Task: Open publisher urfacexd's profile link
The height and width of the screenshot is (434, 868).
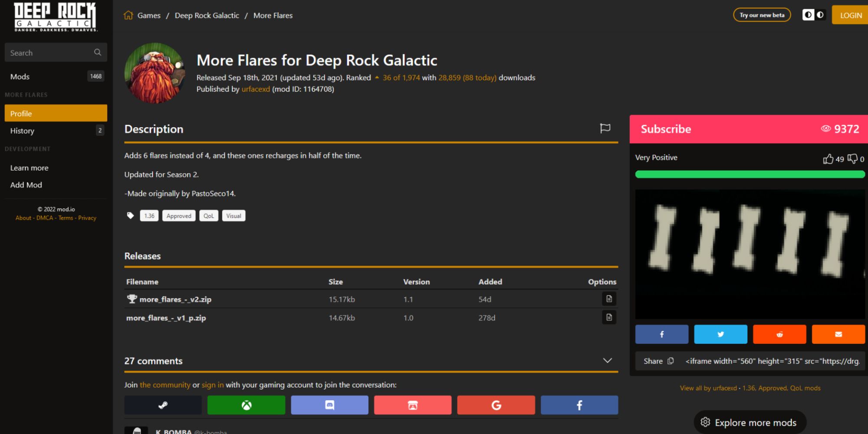Action: (256, 89)
